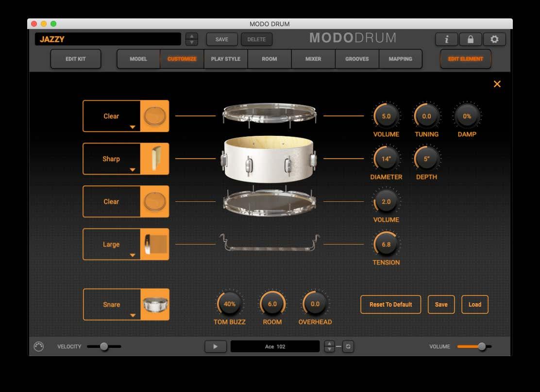Screen dimensions: 540x392
Task: Click the Snare drum element thumbnail
Action: click(154, 305)
